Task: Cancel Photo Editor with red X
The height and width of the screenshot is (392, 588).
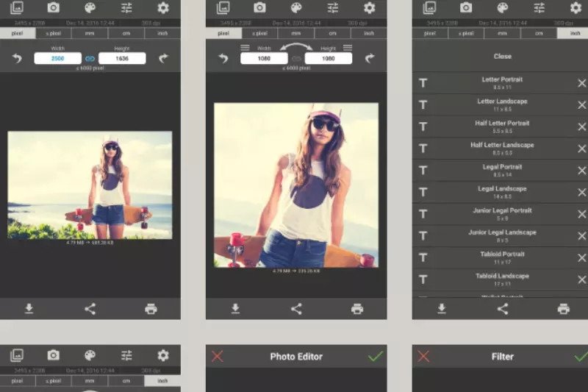Action: tap(217, 356)
